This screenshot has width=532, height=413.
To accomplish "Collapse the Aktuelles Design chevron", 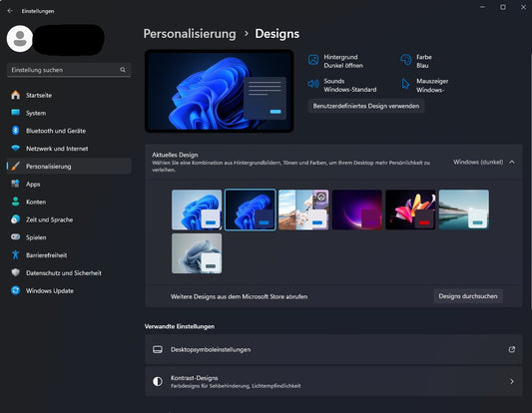I will click(512, 162).
